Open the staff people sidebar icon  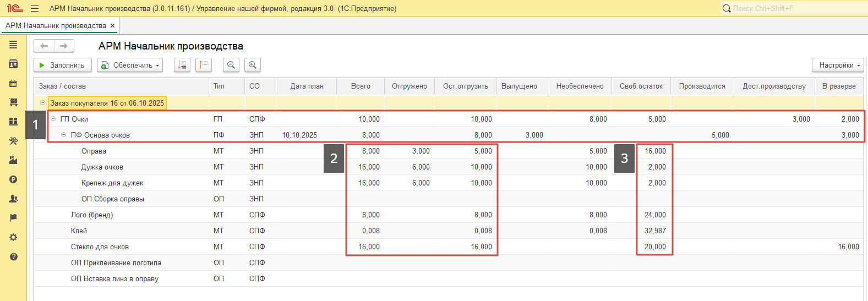point(13,199)
